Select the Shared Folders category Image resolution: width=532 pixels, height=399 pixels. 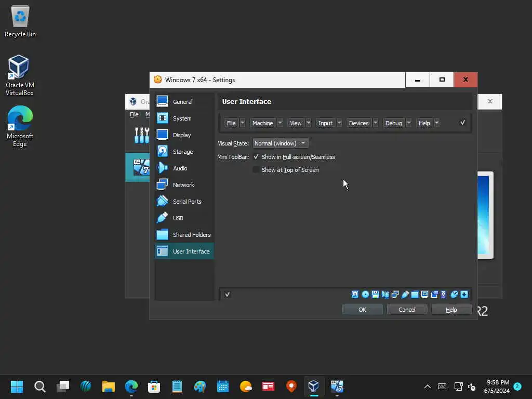pyautogui.click(x=184, y=234)
